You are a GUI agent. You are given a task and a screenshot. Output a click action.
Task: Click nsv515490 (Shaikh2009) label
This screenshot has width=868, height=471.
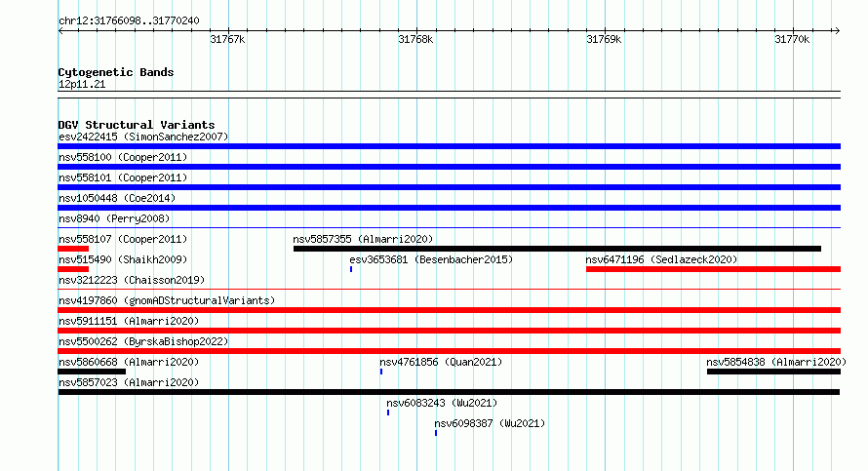[123, 259]
